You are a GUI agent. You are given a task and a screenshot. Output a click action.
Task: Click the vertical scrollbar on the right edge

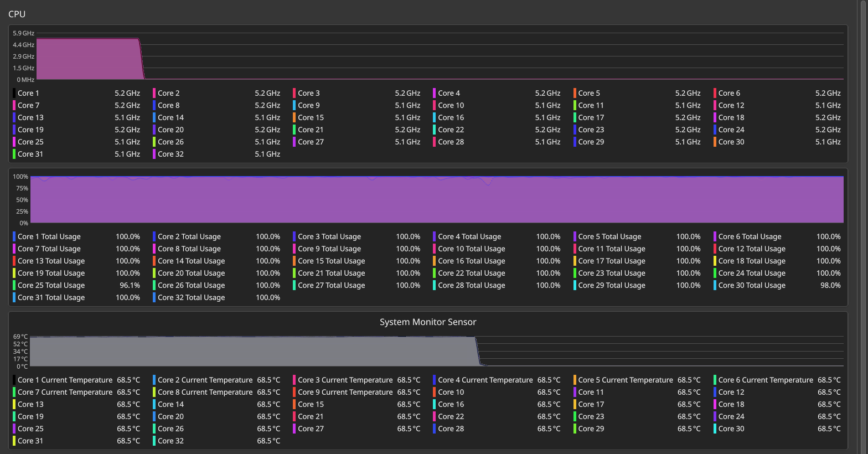click(x=862, y=221)
